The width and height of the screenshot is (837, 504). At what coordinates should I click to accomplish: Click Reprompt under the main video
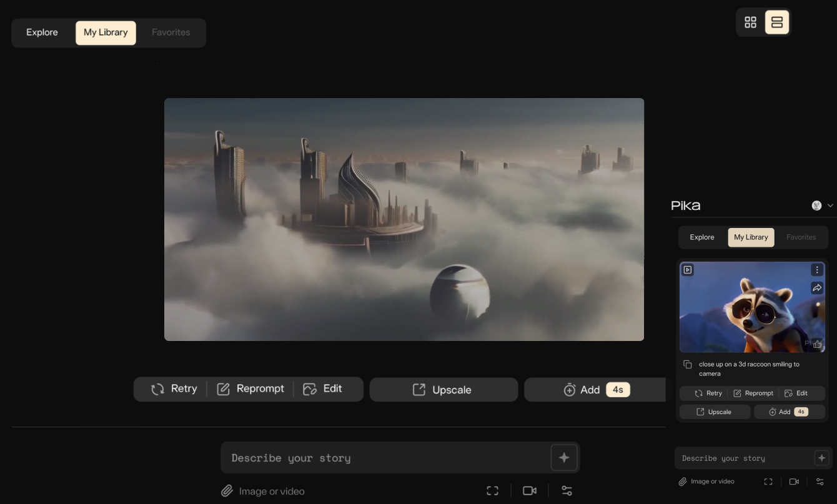pos(250,388)
